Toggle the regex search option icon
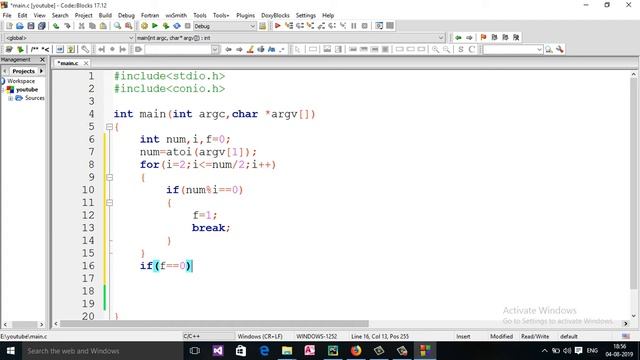The width and height of the screenshot is (640, 360). pyautogui.click(x=282, y=49)
